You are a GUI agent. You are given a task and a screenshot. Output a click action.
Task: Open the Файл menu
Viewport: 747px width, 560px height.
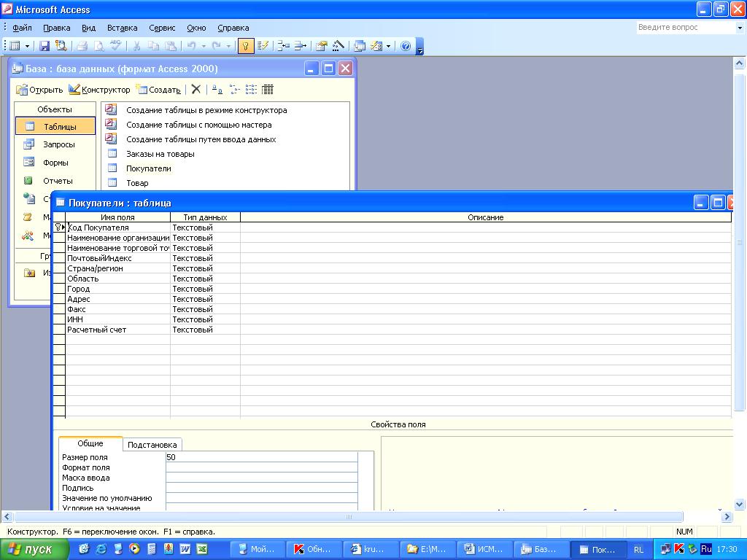click(22, 28)
